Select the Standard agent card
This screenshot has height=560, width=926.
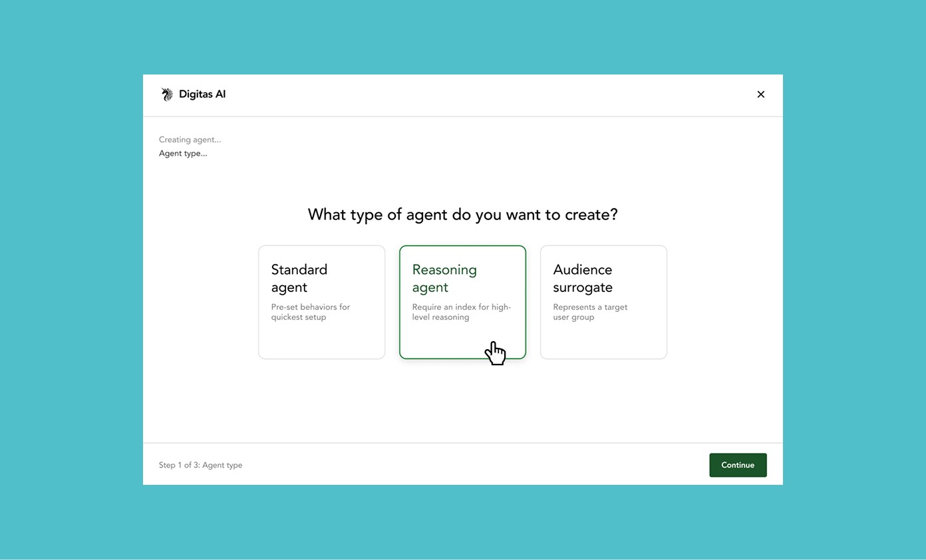[x=321, y=302]
